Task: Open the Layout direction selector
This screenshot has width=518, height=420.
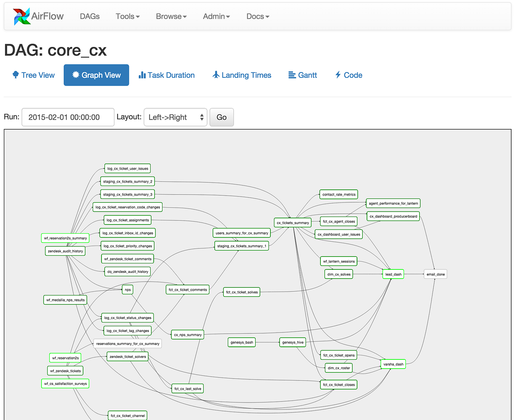Action: (x=175, y=117)
